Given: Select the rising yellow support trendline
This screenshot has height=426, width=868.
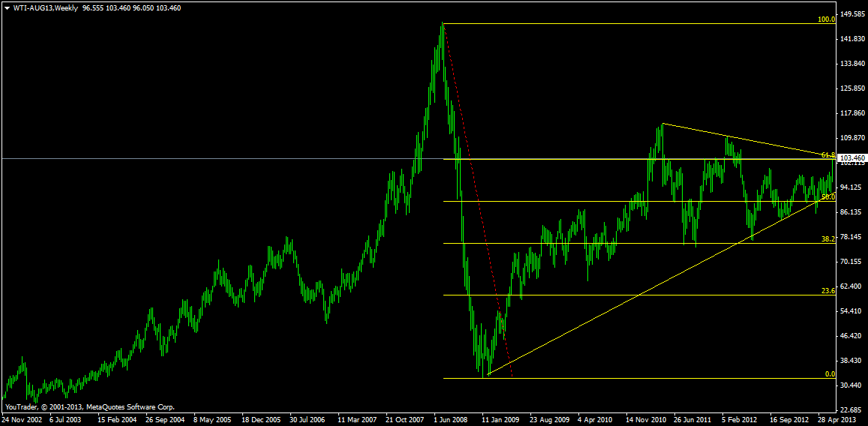Looking at the screenshot, I should click(638, 295).
